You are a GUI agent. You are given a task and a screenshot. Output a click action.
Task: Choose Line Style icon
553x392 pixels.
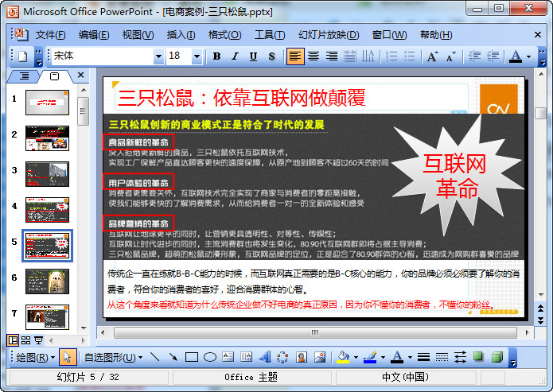coord(423,357)
